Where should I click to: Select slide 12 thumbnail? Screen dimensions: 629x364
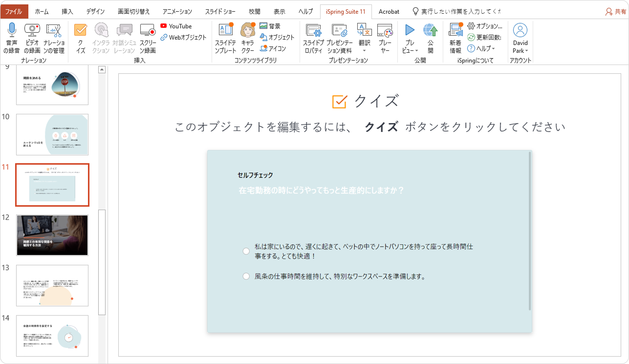tap(52, 235)
